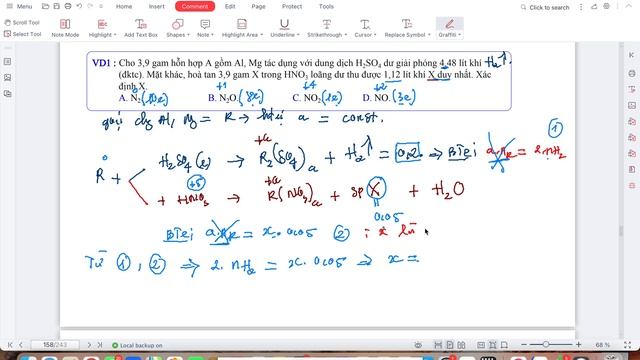Toggle Note Mode

click(65, 29)
